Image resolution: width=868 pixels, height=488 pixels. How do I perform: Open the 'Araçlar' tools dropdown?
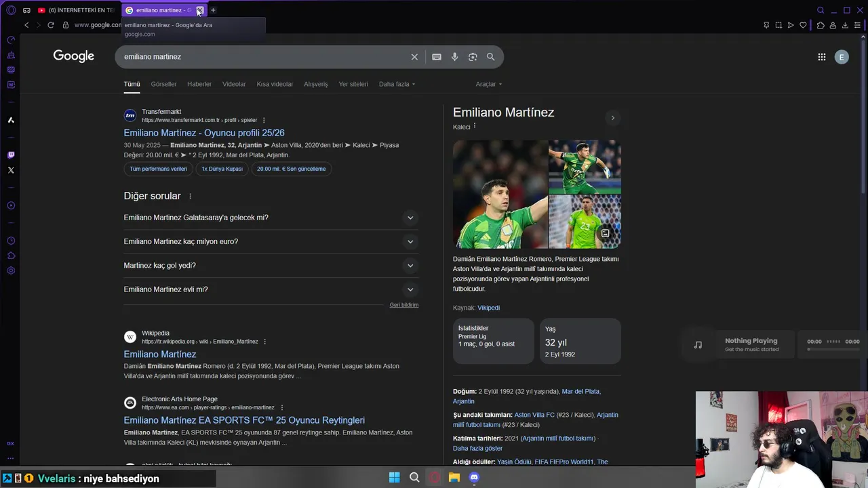coord(488,84)
